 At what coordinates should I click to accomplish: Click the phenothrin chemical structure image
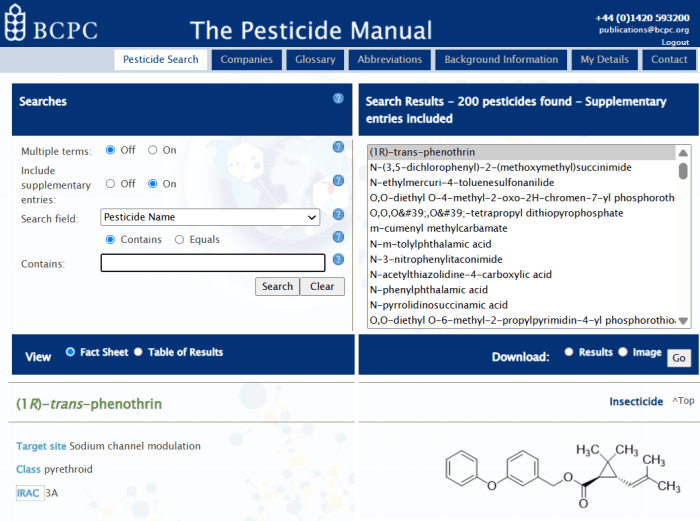pyautogui.click(x=563, y=475)
